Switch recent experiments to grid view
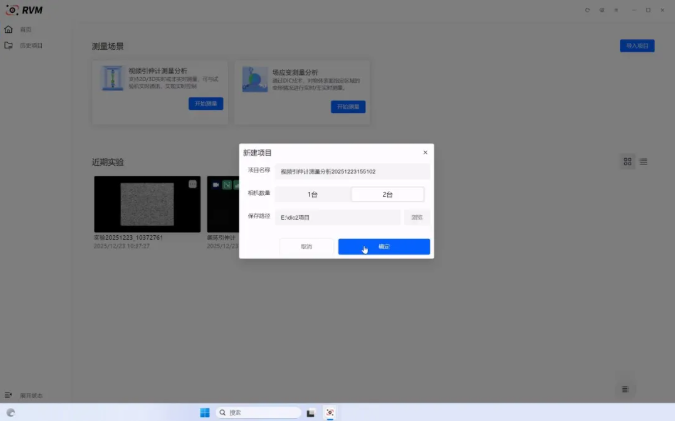 click(x=627, y=162)
